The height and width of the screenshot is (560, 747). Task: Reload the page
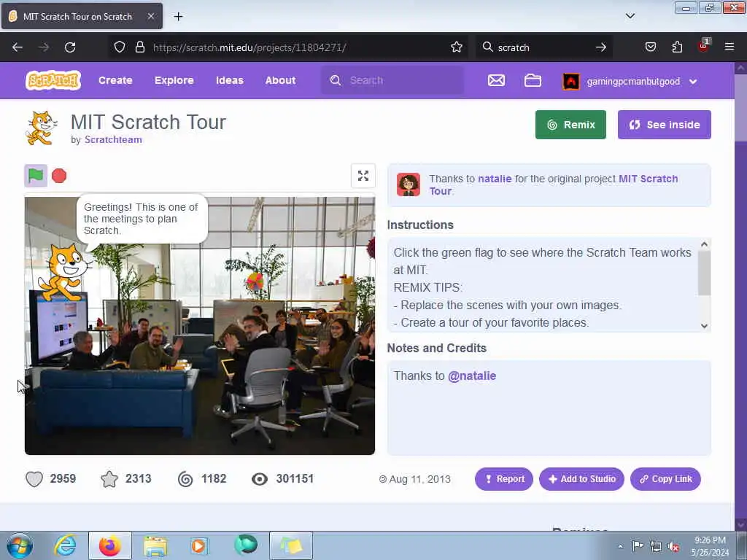tap(70, 47)
